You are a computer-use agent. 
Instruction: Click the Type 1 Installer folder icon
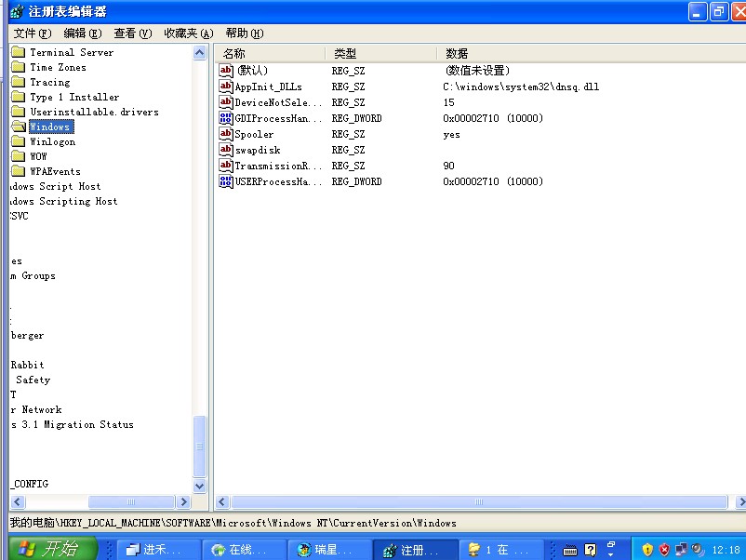click(x=18, y=97)
